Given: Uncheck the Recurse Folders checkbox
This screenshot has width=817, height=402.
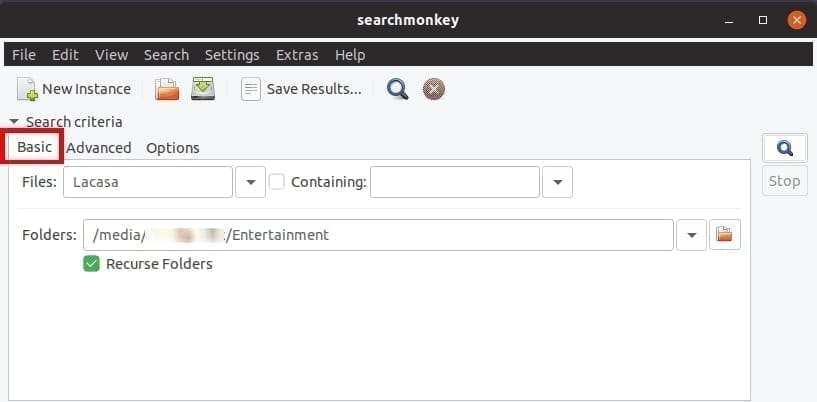Looking at the screenshot, I should [91, 264].
